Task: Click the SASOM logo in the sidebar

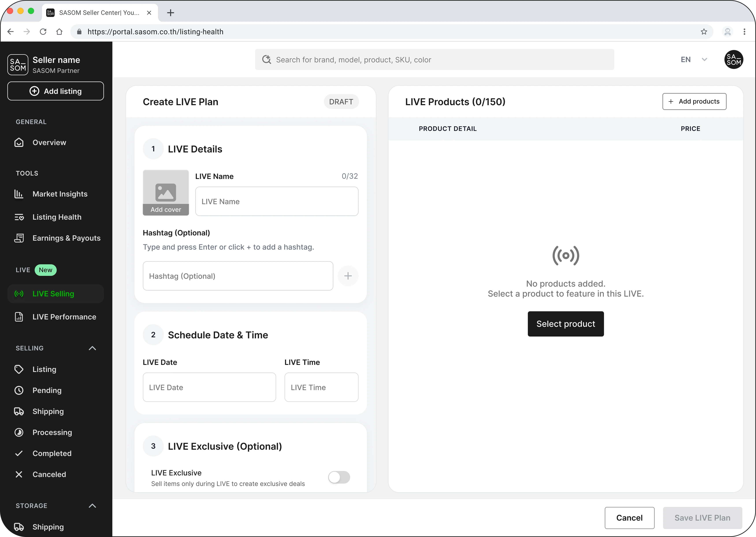Action: point(18,65)
